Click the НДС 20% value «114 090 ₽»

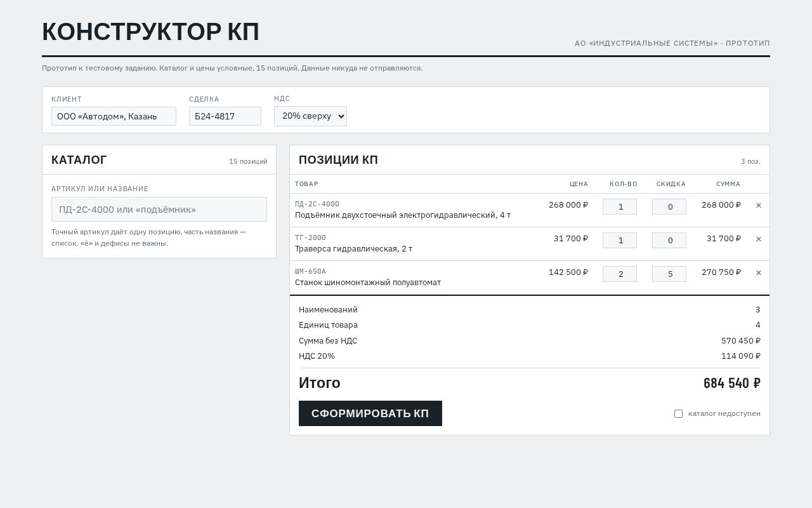[741, 356]
